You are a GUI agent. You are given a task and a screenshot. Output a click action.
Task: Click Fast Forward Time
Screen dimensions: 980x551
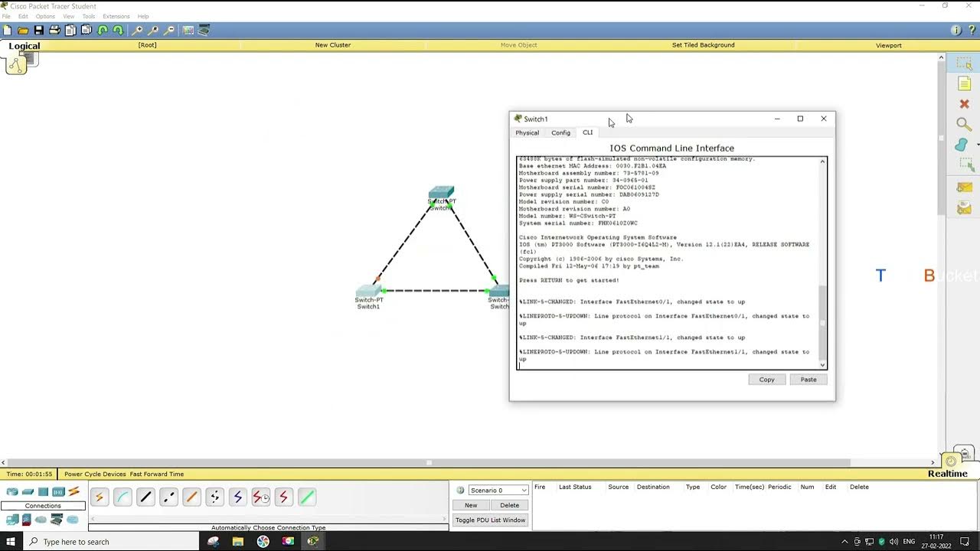click(157, 474)
